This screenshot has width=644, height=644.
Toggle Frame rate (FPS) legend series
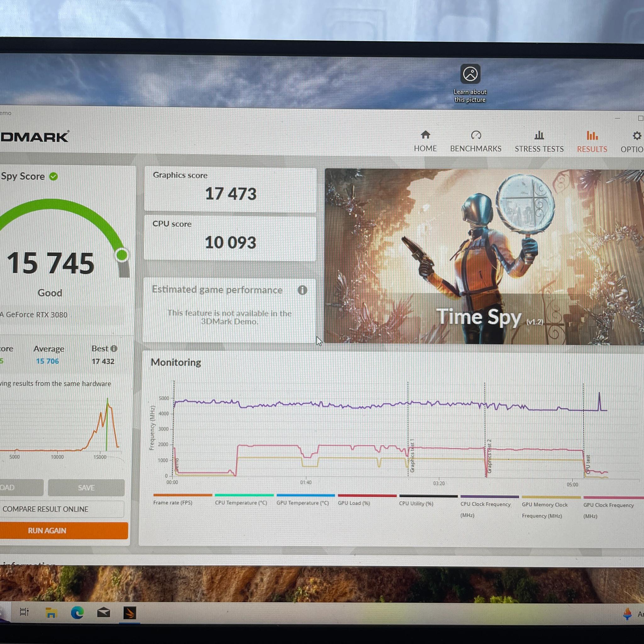(182, 499)
